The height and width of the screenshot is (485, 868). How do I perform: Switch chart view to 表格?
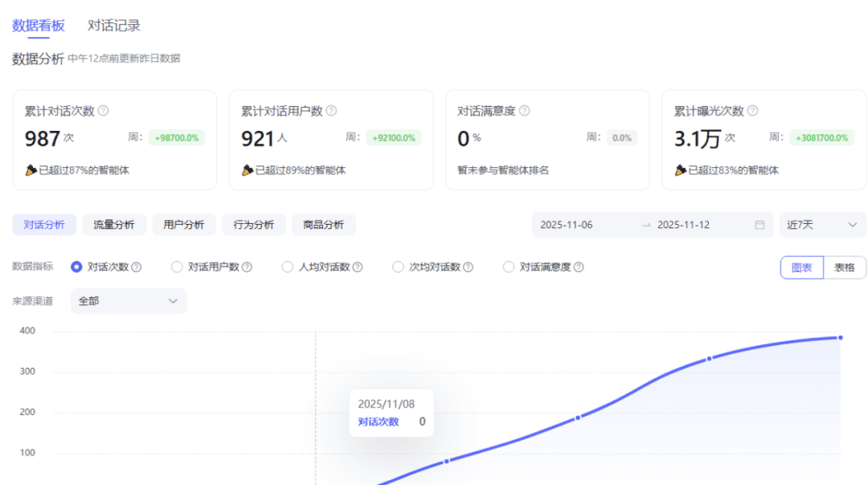click(844, 267)
